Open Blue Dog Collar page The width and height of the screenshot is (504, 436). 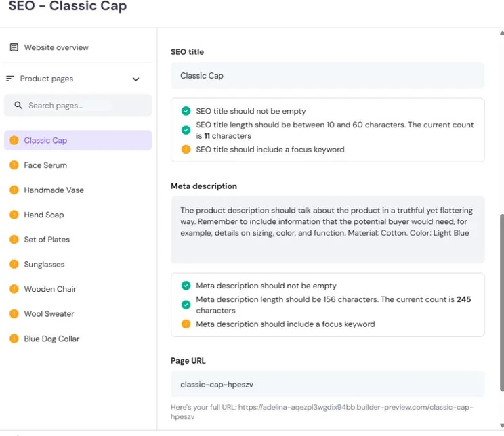(x=51, y=339)
